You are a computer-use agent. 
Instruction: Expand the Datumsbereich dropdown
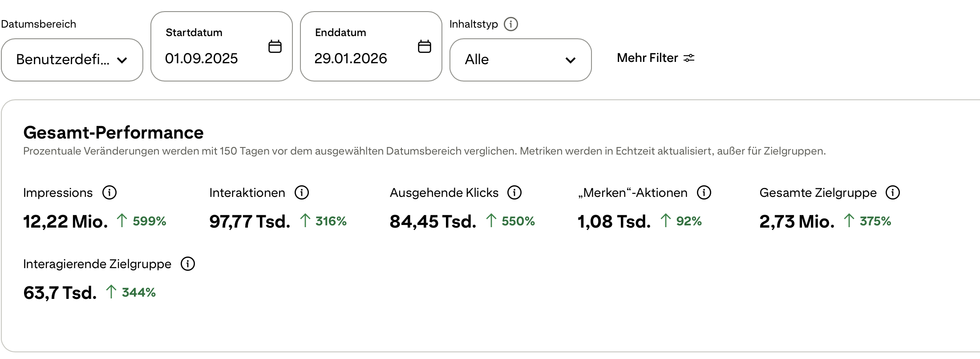click(x=71, y=60)
